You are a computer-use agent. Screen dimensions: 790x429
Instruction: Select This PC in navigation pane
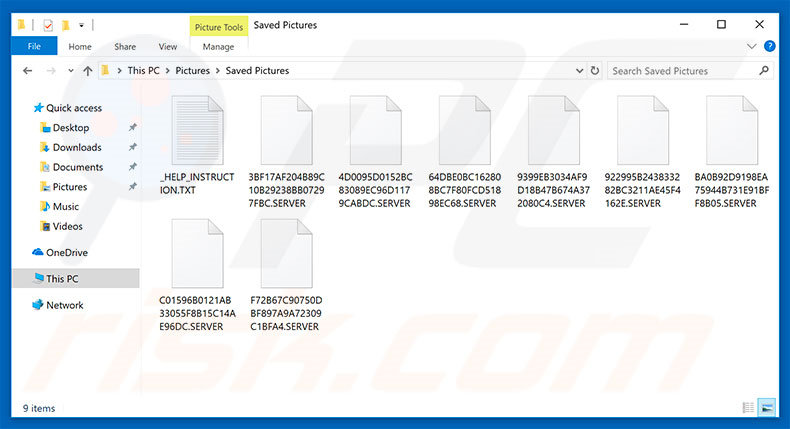tap(76, 278)
